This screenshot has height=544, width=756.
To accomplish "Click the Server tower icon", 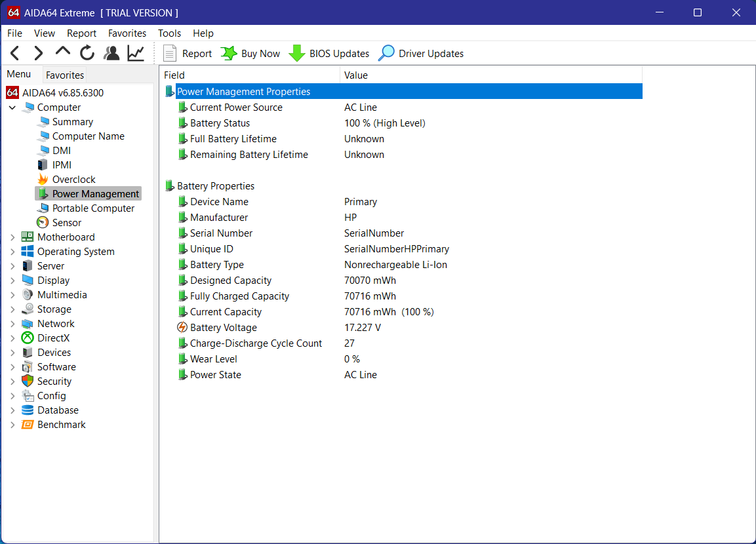I will (x=28, y=266).
